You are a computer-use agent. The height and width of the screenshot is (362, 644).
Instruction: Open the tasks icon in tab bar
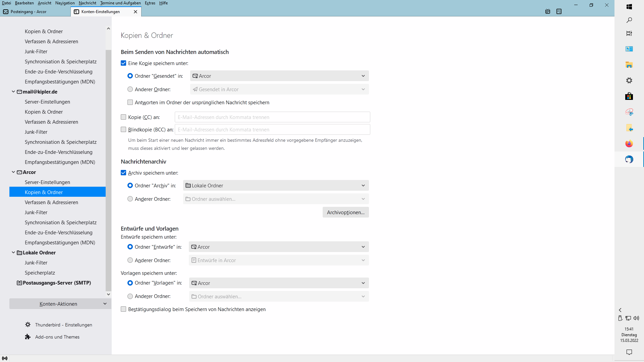coord(559,11)
